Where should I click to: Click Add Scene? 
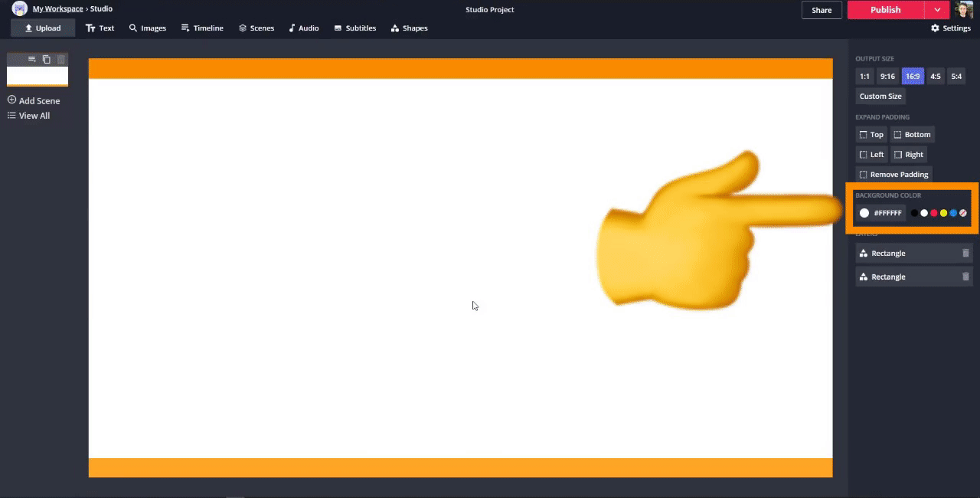coord(34,100)
